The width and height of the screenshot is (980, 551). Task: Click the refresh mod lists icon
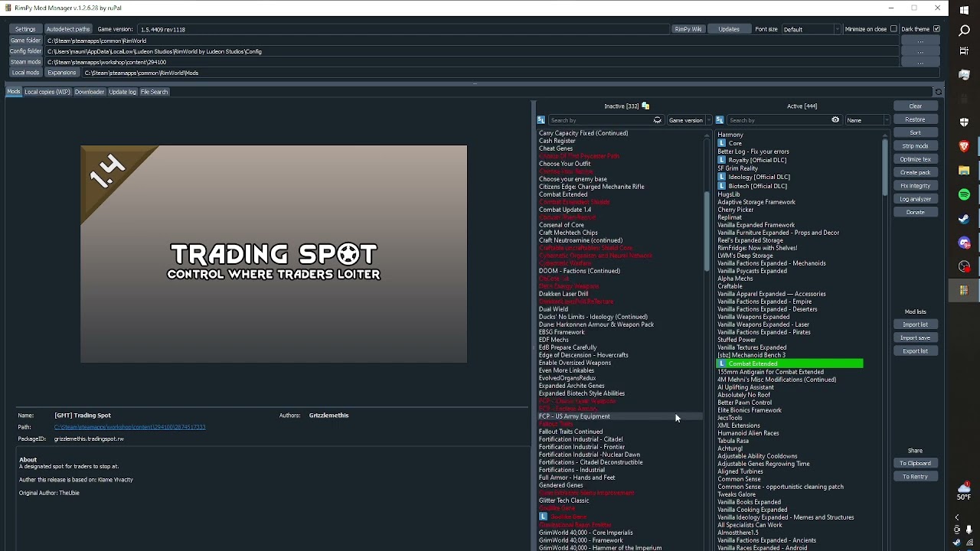point(939,92)
